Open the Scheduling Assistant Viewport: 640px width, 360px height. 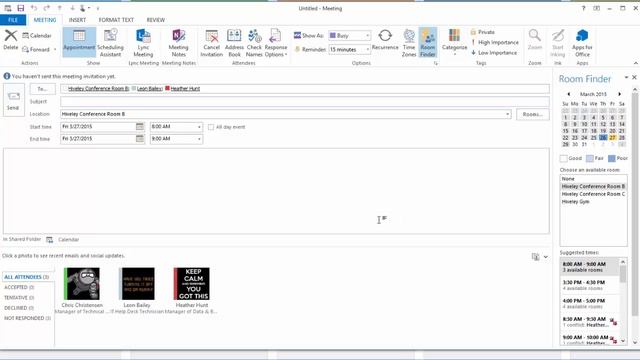[x=110, y=42]
